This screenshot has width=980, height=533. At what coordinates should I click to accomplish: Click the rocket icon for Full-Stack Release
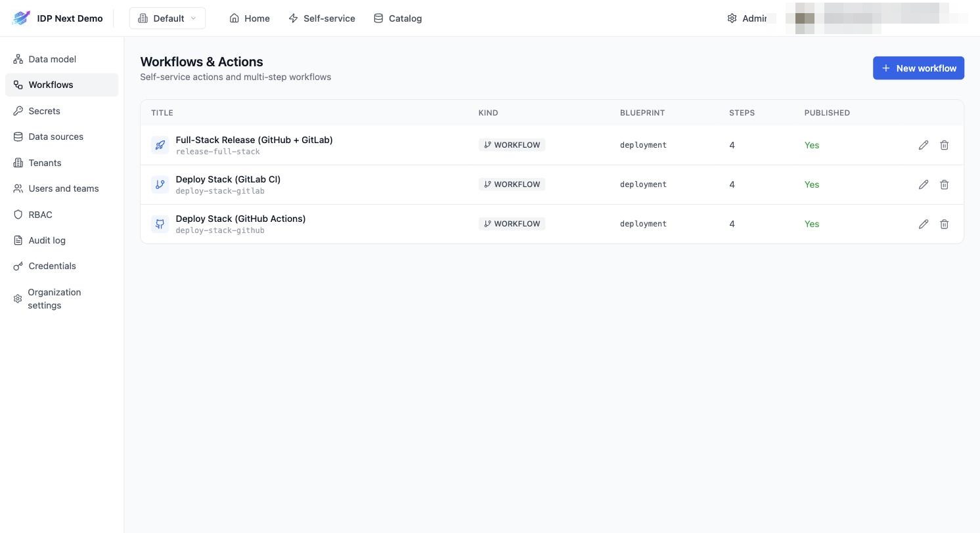(x=160, y=145)
